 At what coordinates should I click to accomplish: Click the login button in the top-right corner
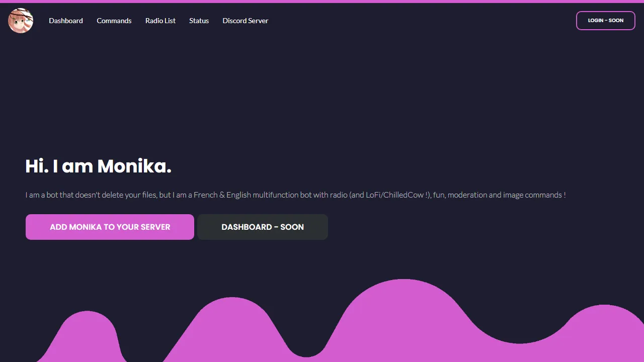pyautogui.click(x=605, y=21)
